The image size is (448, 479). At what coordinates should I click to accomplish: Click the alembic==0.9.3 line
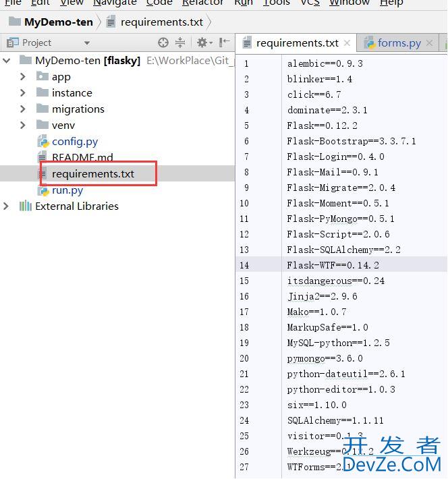click(x=325, y=63)
